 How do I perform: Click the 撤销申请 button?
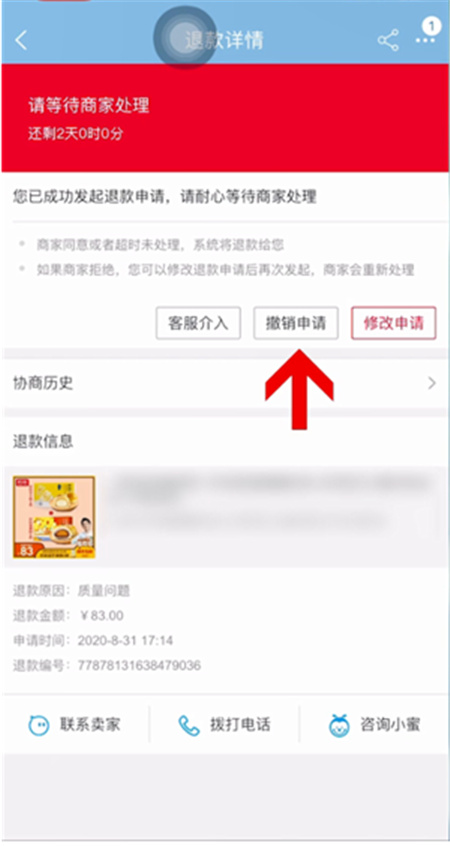(x=296, y=323)
